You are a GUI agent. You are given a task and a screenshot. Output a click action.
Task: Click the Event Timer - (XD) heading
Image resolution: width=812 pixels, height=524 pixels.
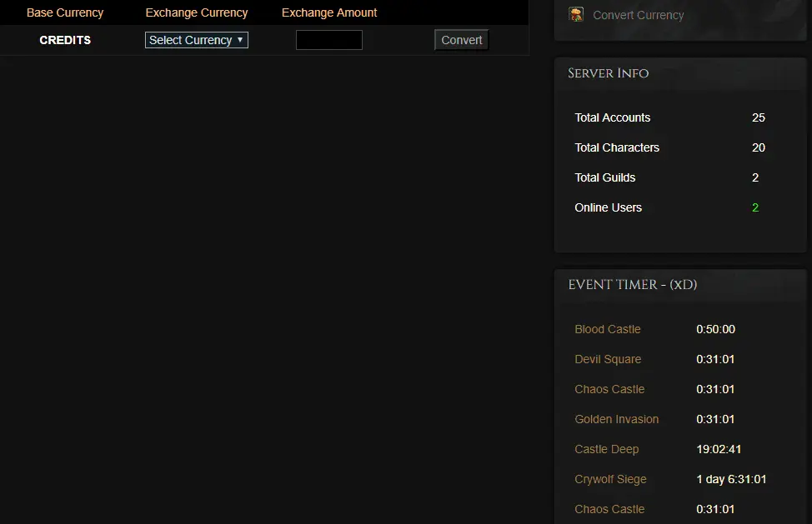click(x=632, y=285)
